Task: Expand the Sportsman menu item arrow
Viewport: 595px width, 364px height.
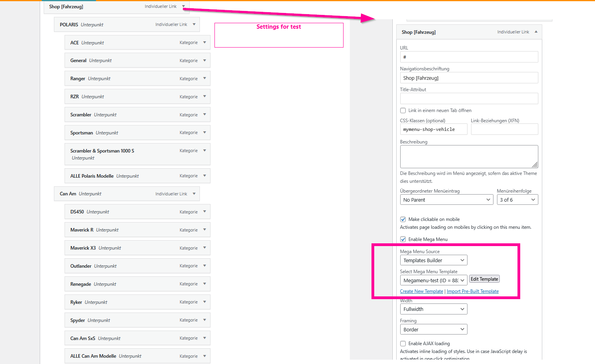Action: pyautogui.click(x=205, y=132)
